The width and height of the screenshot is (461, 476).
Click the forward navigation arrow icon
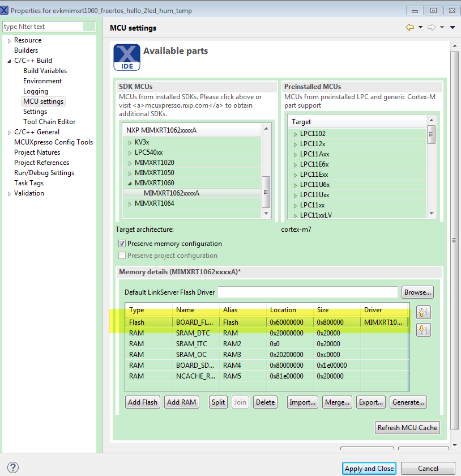(431, 27)
